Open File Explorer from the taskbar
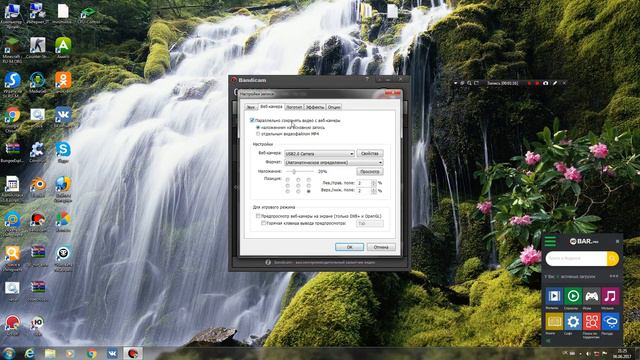 pos(50,353)
